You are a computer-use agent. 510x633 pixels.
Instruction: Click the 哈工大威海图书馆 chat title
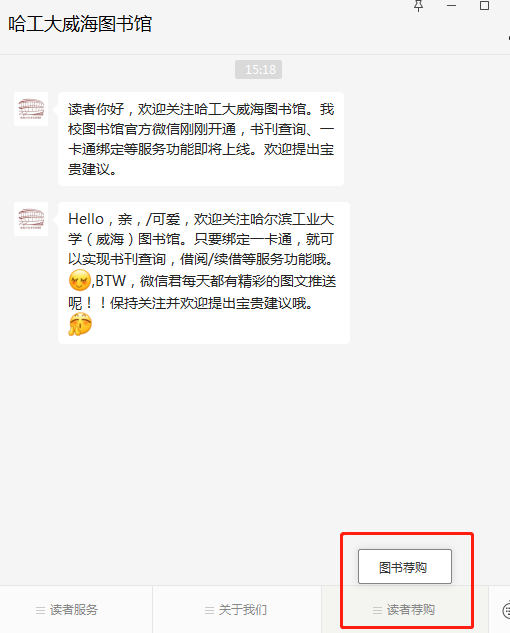tap(80, 24)
